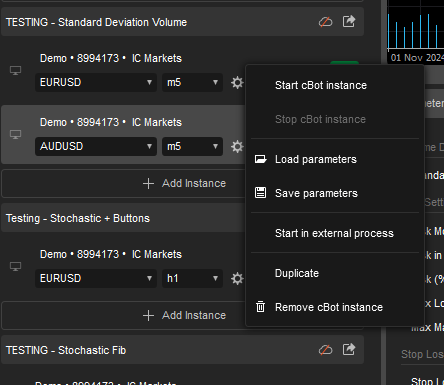Click cloud sync icon for Standard Deviation Volume
The width and height of the screenshot is (444, 385).
[x=325, y=22]
